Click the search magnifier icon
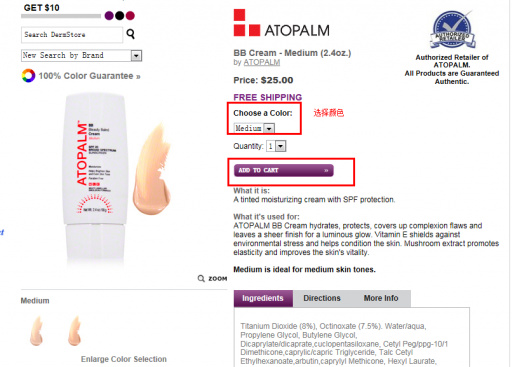The height and width of the screenshot is (367, 512). pyautogui.click(x=131, y=34)
